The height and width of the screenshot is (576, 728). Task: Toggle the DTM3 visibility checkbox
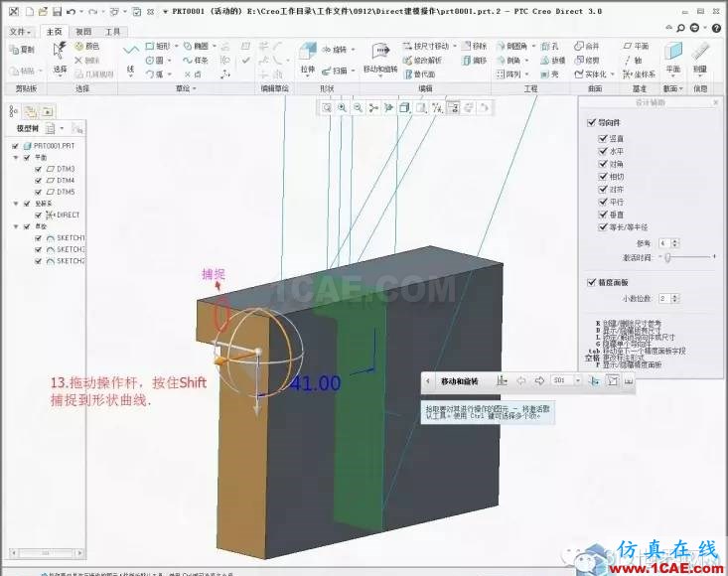(38, 169)
